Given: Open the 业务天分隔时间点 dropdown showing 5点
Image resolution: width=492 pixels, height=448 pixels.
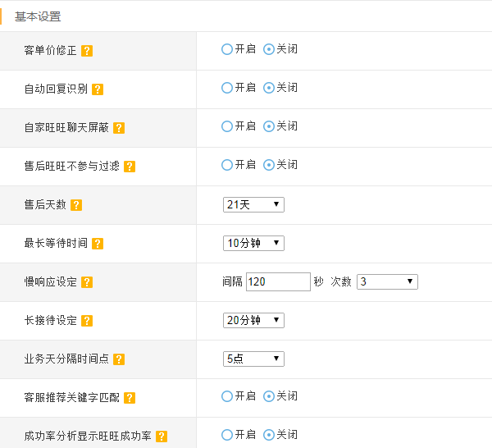Looking at the screenshot, I should (253, 359).
